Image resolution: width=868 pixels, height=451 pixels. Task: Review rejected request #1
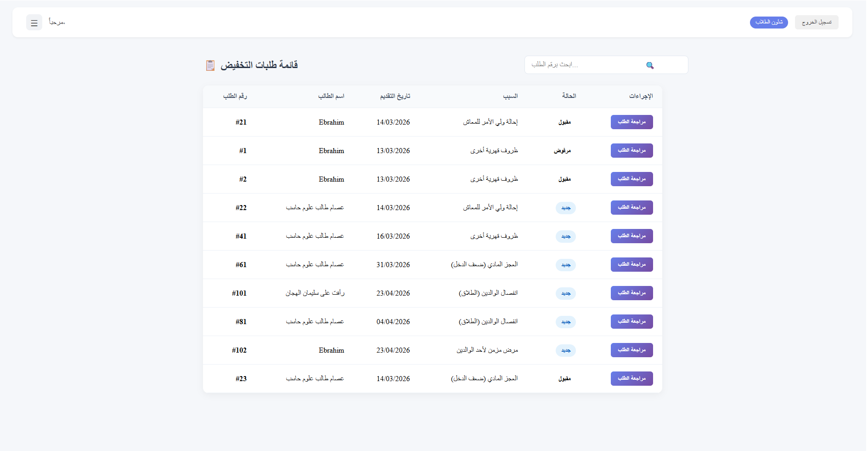click(x=631, y=150)
